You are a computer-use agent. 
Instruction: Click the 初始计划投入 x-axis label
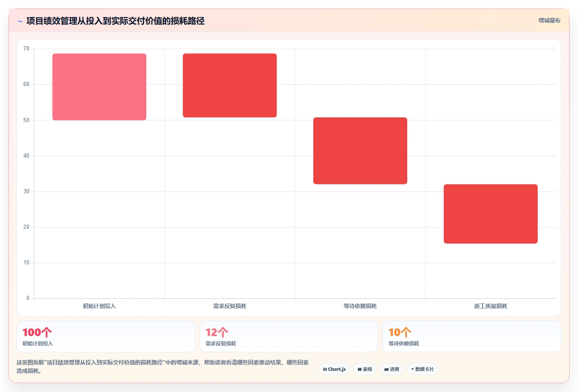point(99,306)
